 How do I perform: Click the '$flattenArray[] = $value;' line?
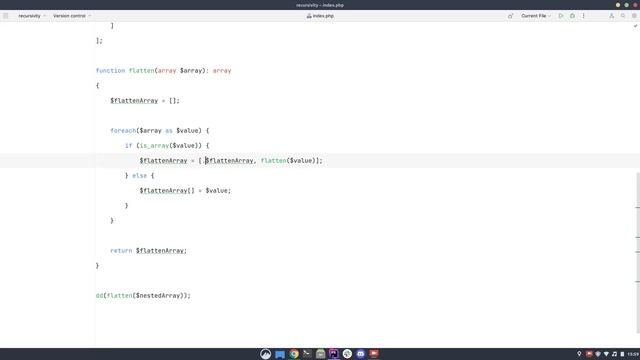pos(185,191)
